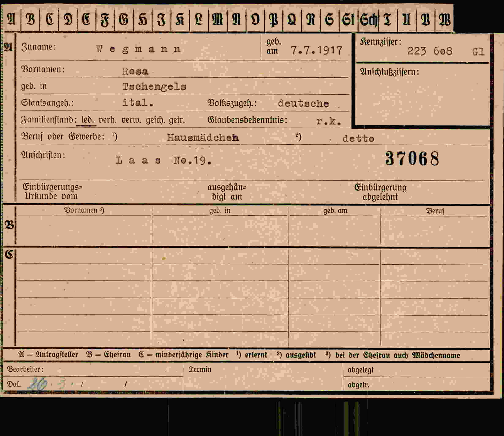
Task: Select the index tab labeled St
Action: tap(348, 19)
